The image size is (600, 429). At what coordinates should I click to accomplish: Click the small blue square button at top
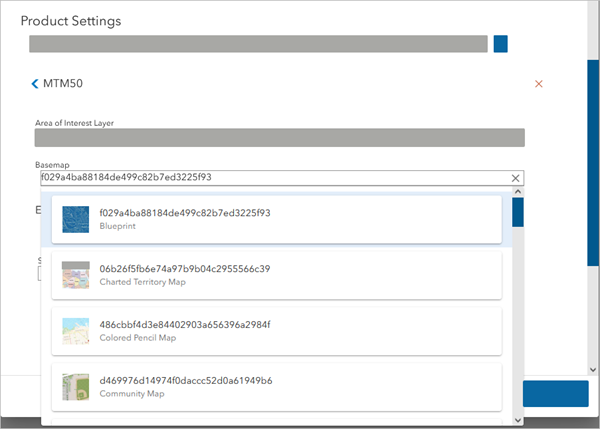(501, 44)
